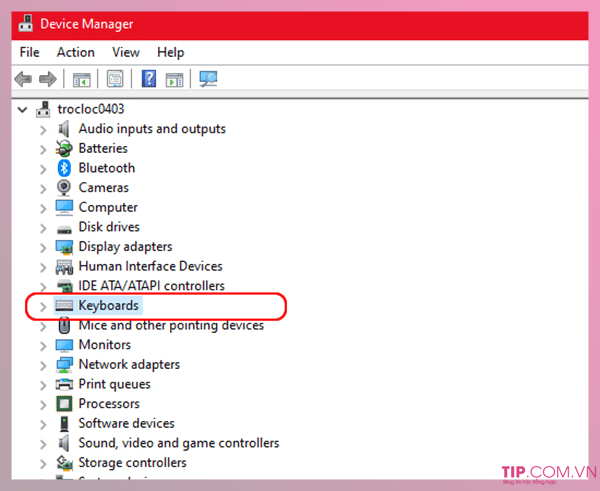Image resolution: width=600 pixels, height=491 pixels.
Task: Click the Batteries icon
Action: [x=64, y=148]
